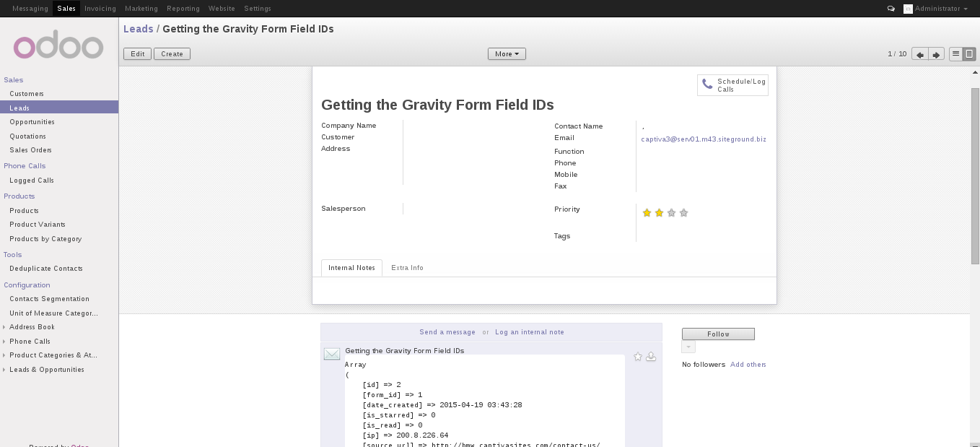Go to next record with right arrow
Image resolution: width=980 pixels, height=447 pixels.
tap(936, 53)
